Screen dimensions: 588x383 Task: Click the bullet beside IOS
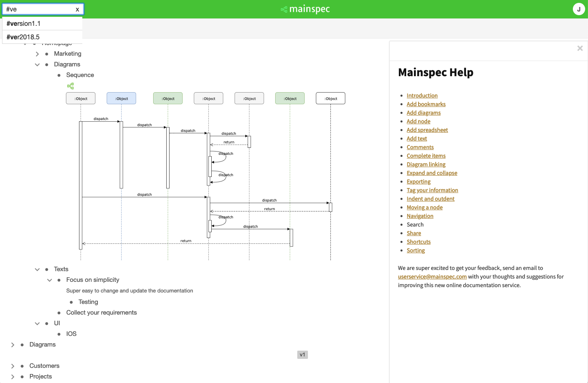59,334
